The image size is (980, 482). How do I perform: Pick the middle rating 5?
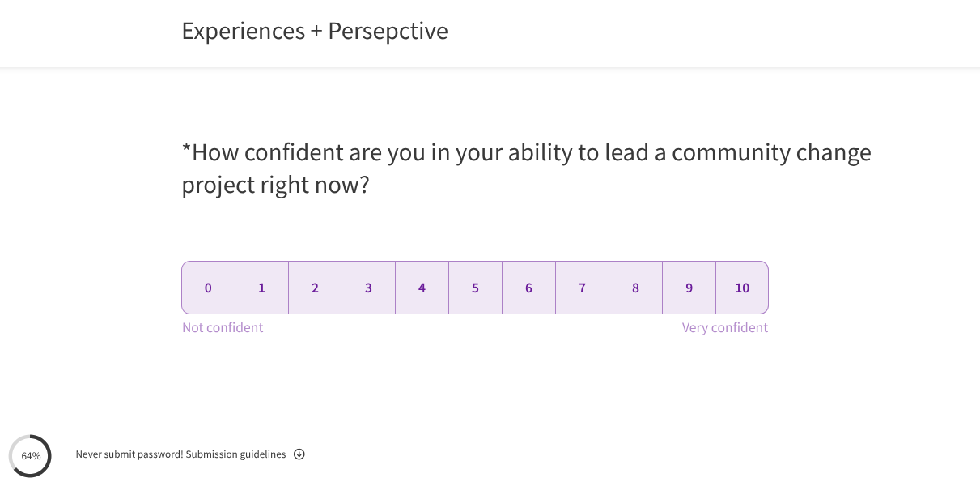pyautogui.click(x=475, y=288)
